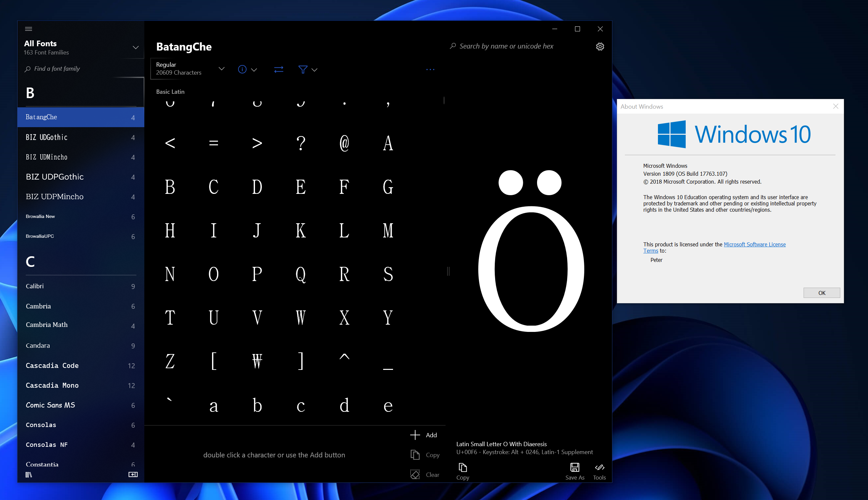The width and height of the screenshot is (868, 500).
Task: Click the compare arrows icon
Action: click(x=278, y=69)
